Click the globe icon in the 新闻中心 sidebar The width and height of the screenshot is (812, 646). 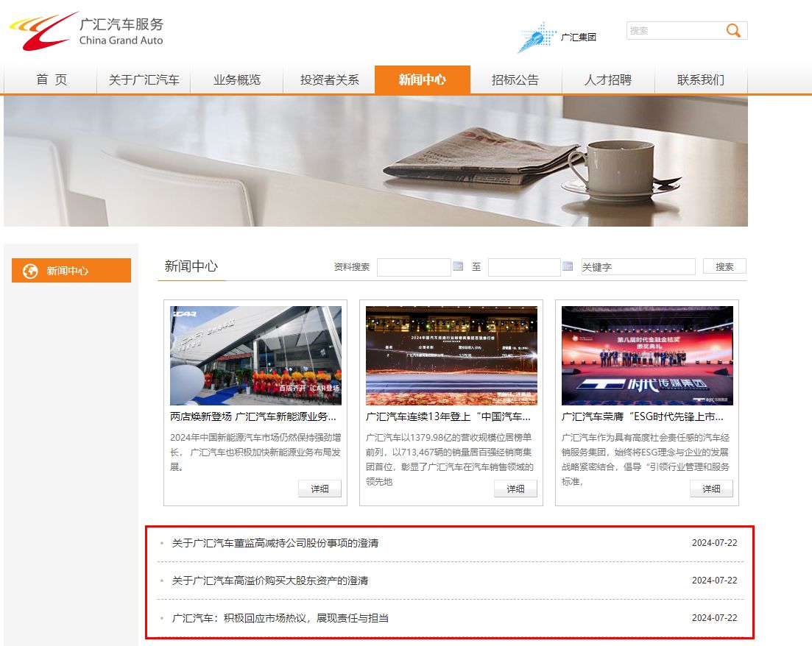(30, 271)
